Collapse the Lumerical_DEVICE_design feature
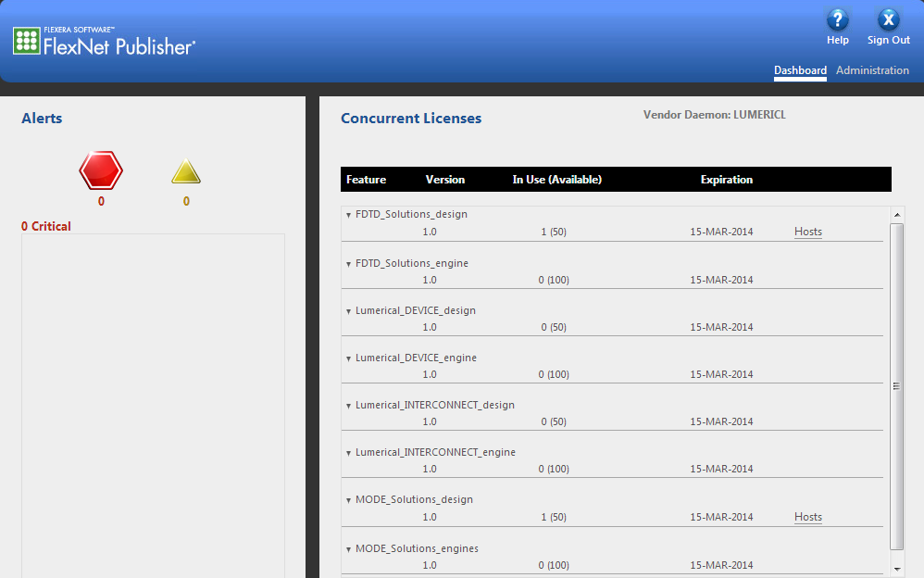The width and height of the screenshot is (924, 578). (x=348, y=311)
